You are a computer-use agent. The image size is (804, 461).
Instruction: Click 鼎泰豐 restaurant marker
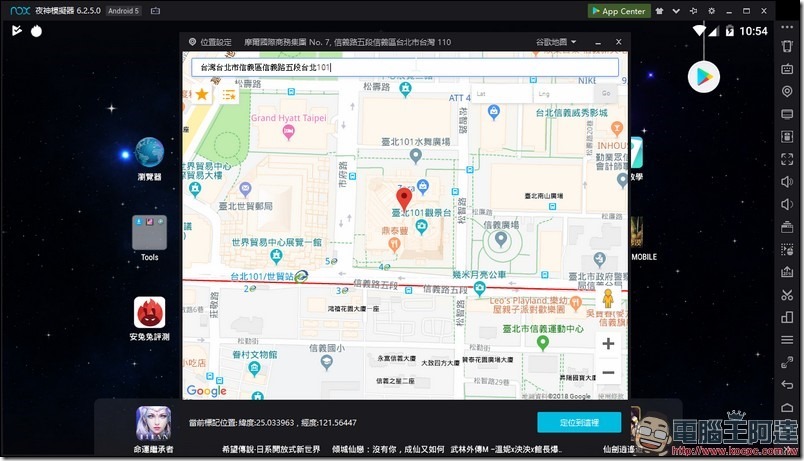pos(394,245)
